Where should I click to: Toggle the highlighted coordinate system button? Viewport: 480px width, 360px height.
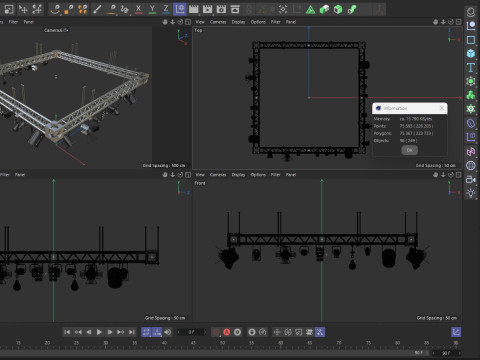click(180, 9)
